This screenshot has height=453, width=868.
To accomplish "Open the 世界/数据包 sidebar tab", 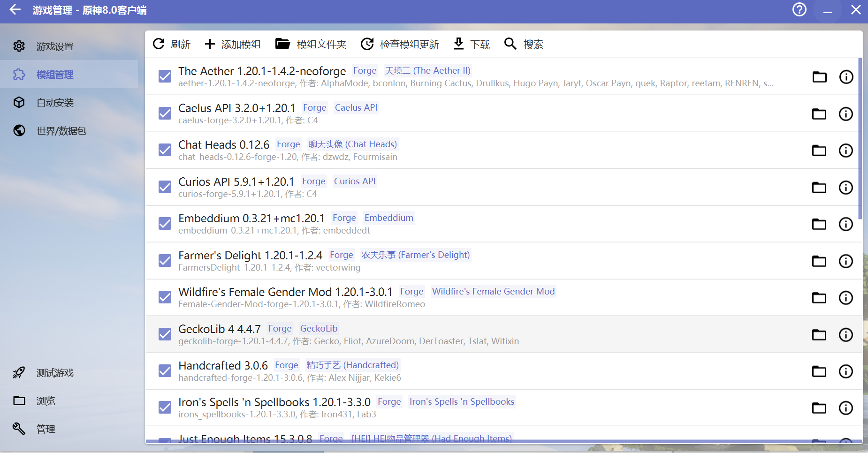I will click(x=69, y=130).
